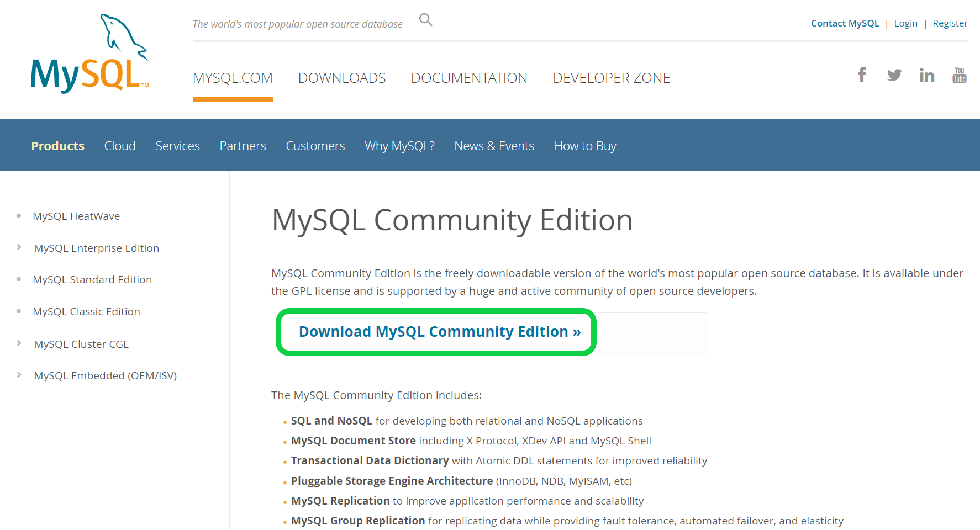The image size is (980, 530).
Task: Click 'Pluggable Storage Engine Architecture' text
Action: coord(392,481)
